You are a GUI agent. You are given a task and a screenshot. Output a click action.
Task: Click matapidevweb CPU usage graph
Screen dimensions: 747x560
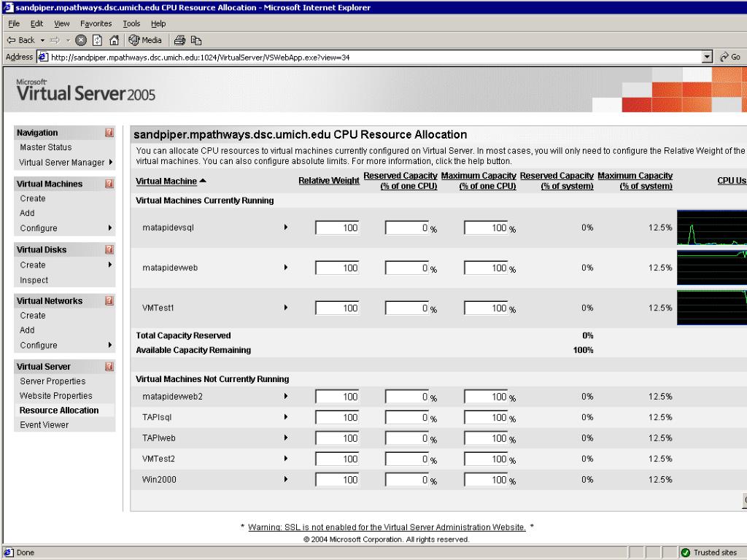click(712, 268)
